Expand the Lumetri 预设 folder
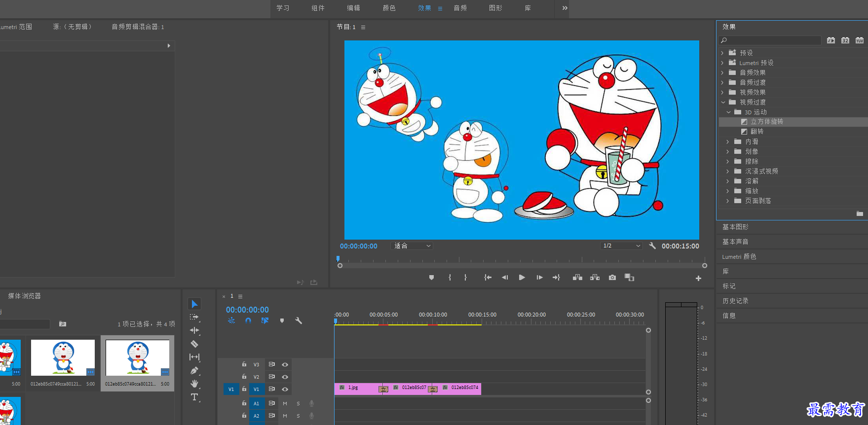The width and height of the screenshot is (868, 425). pyautogui.click(x=722, y=63)
